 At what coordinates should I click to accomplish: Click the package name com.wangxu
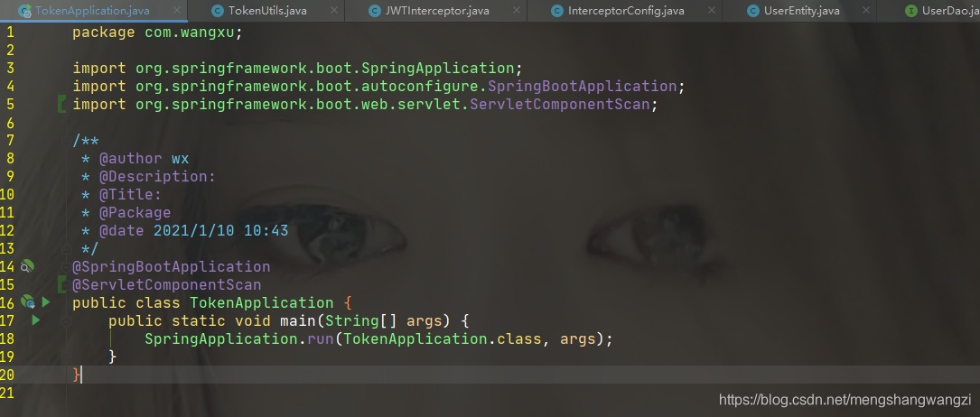[x=190, y=32]
